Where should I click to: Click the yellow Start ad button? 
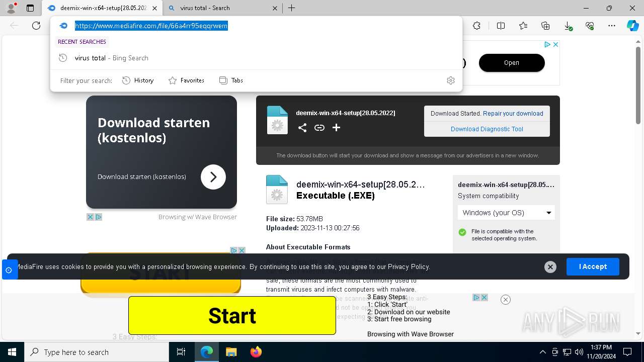(x=232, y=316)
